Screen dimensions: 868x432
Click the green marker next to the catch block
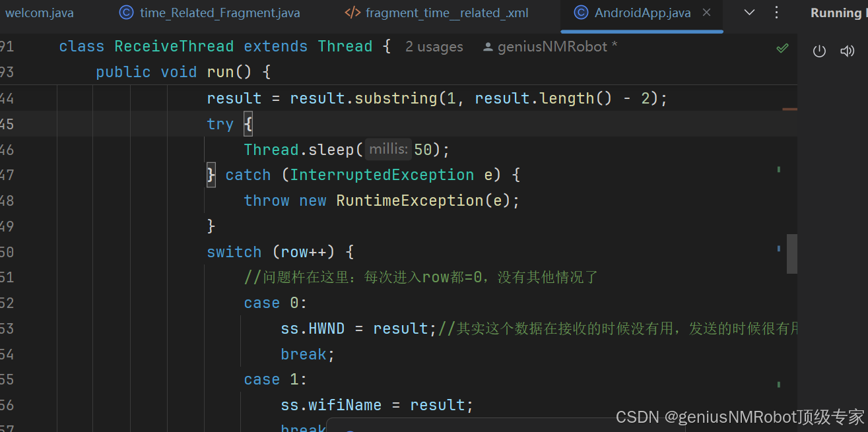click(779, 170)
